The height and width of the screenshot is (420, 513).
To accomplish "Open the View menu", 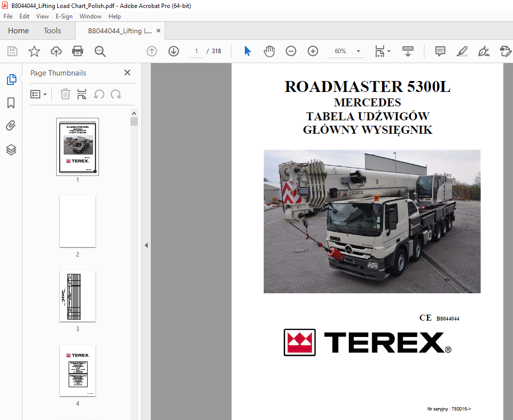I will [x=42, y=16].
